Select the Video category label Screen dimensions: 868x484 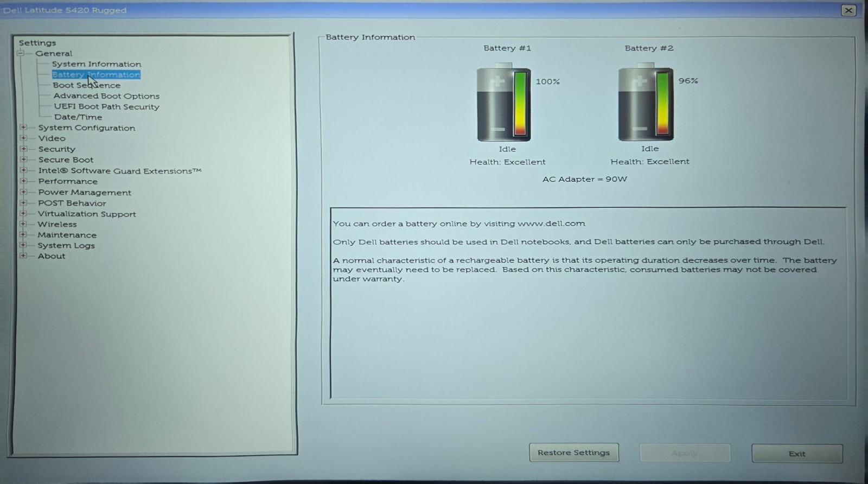[x=52, y=138]
